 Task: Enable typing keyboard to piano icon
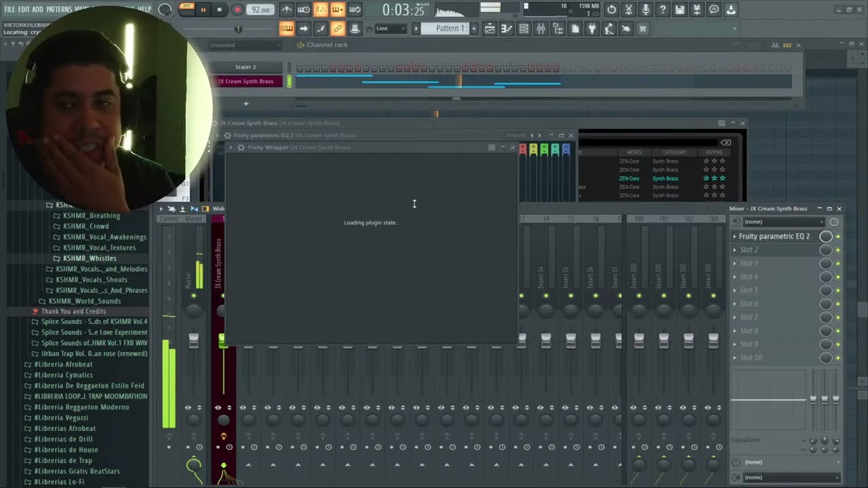(286, 28)
